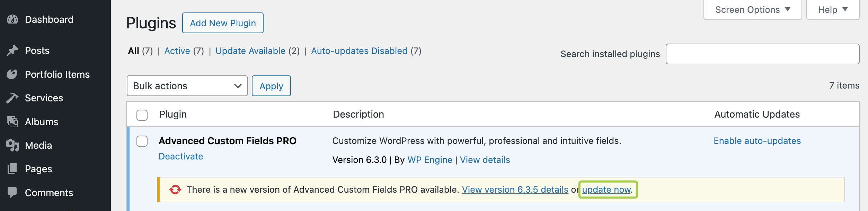The image size is (868, 211).
Task: Expand the Help tab
Action: click(x=832, y=10)
